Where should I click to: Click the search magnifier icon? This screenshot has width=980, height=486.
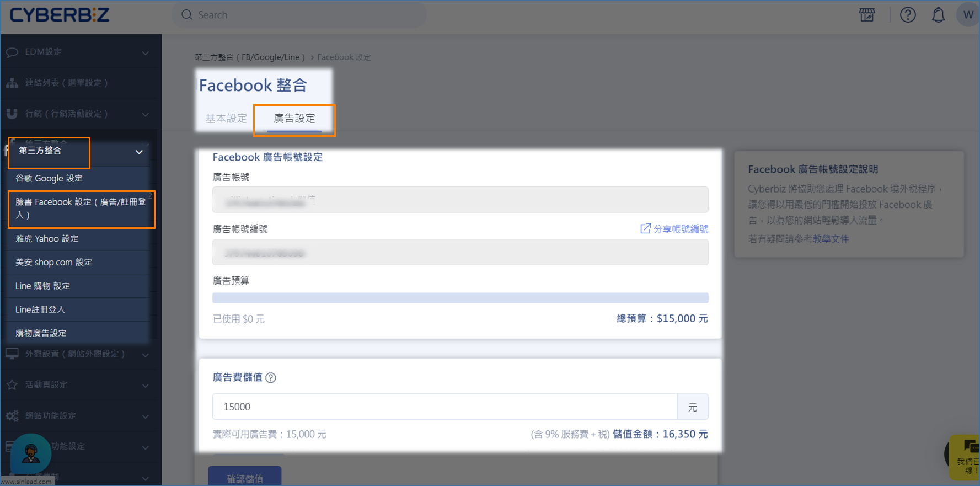(x=187, y=15)
